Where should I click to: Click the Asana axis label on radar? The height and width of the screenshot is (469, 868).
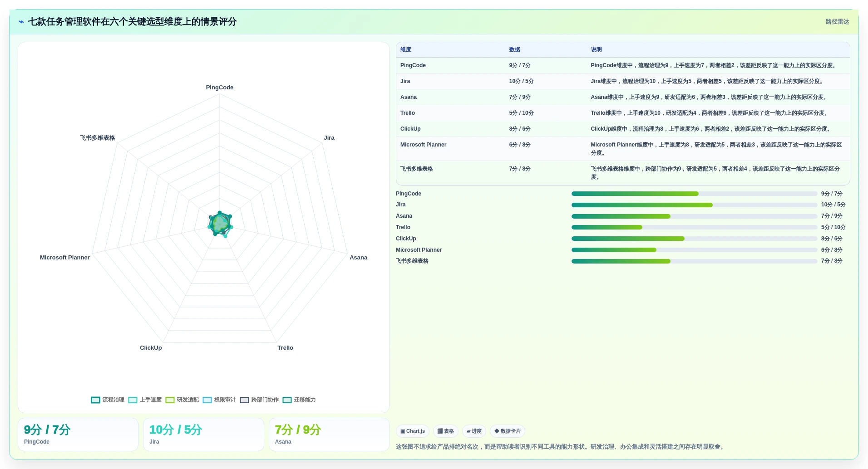(358, 258)
